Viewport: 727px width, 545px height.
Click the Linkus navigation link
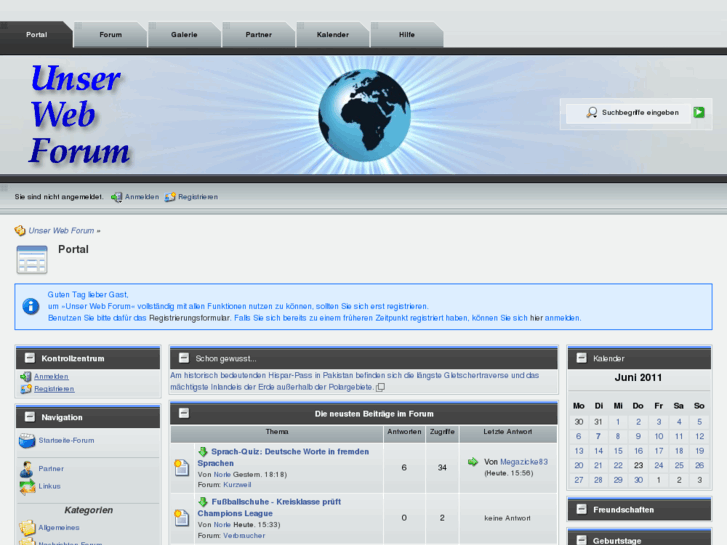pyautogui.click(x=50, y=486)
